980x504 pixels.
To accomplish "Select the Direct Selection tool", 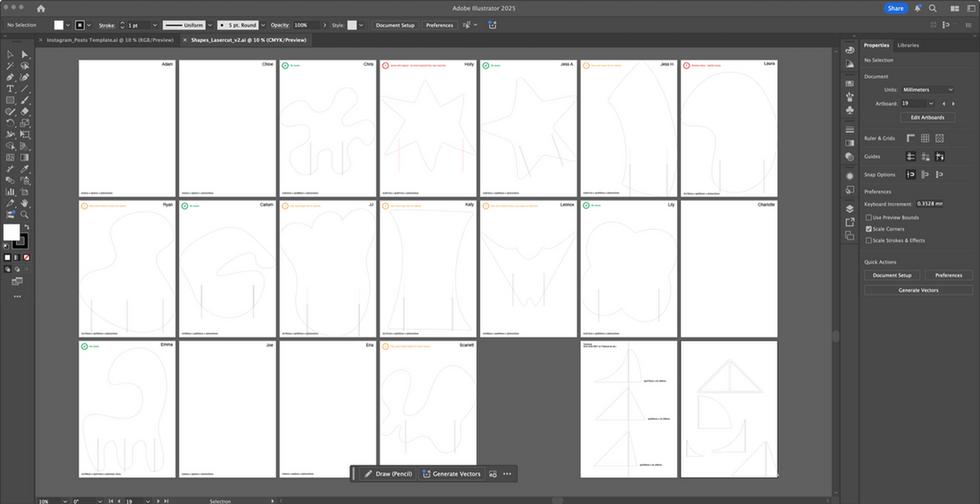I will pos(25,54).
